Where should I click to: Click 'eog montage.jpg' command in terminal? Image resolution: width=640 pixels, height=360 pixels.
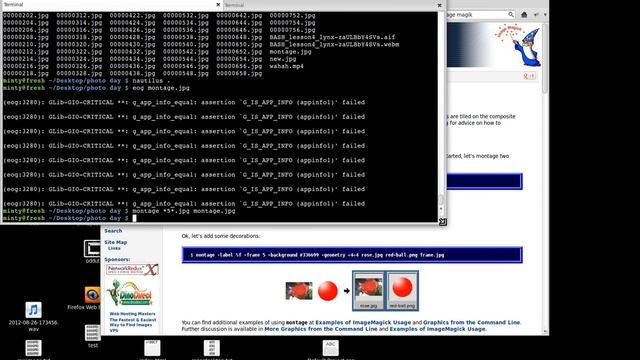pos(161,88)
